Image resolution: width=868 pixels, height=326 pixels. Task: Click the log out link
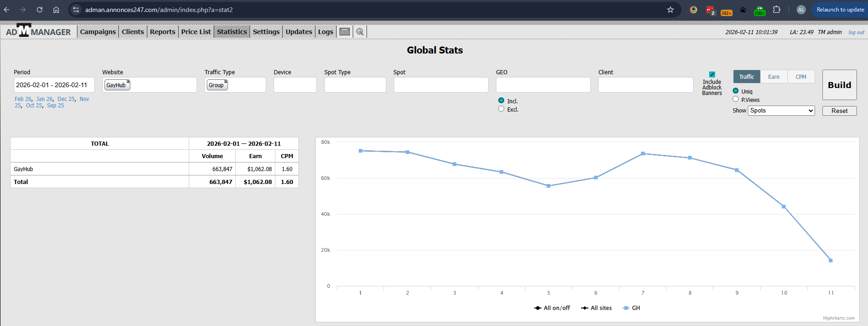pos(856,32)
